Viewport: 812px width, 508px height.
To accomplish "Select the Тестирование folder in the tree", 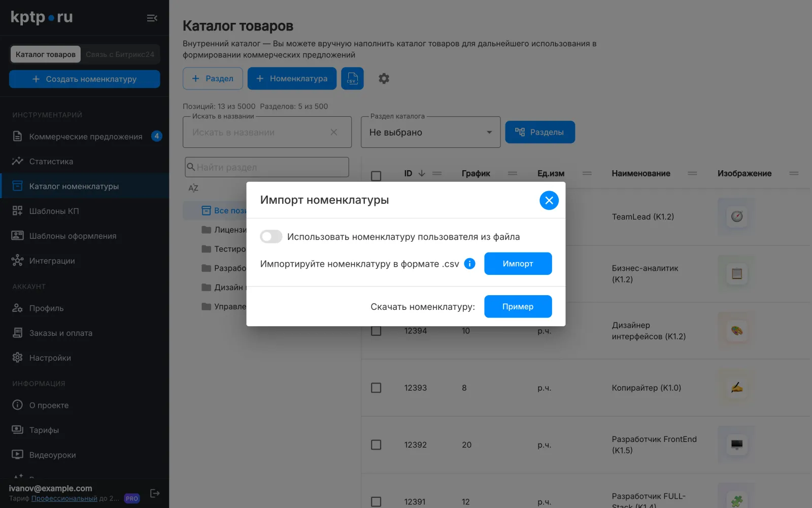I will (224, 249).
